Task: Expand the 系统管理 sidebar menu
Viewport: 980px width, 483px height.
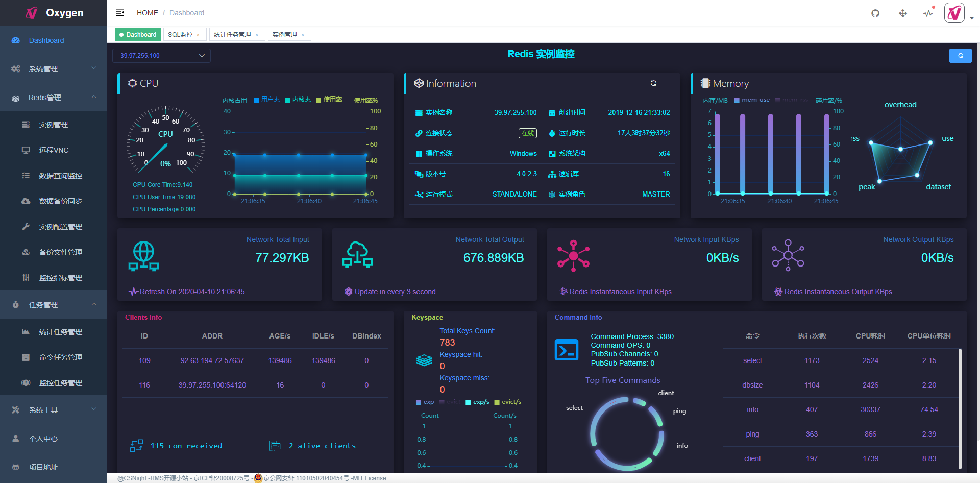Action: coord(54,69)
